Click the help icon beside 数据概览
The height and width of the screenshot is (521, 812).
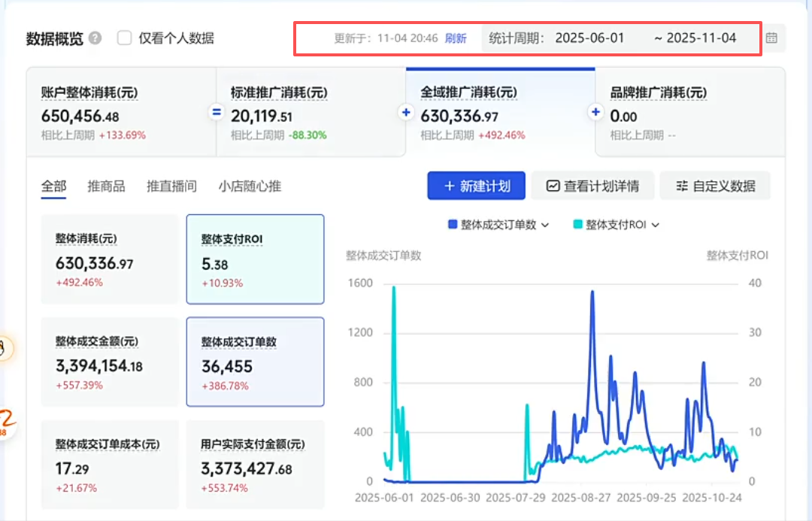(x=95, y=38)
